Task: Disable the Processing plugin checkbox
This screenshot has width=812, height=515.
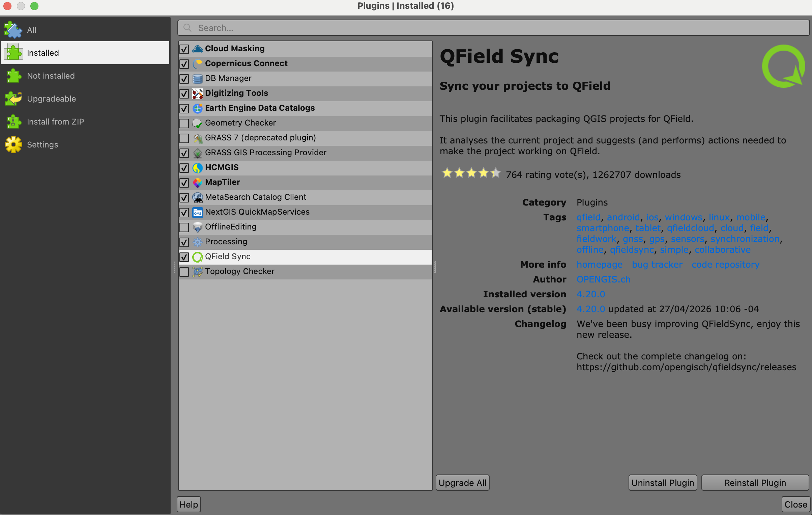Action: tap(184, 242)
